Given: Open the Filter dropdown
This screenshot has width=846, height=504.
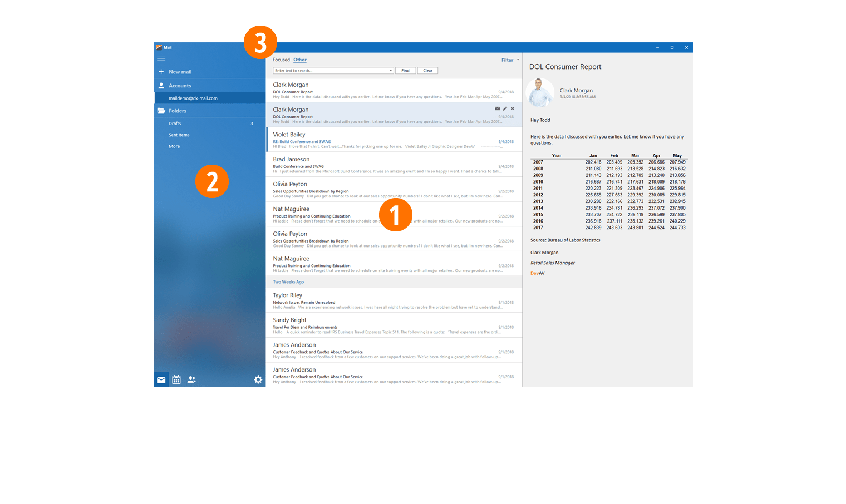Looking at the screenshot, I should tap(509, 60).
